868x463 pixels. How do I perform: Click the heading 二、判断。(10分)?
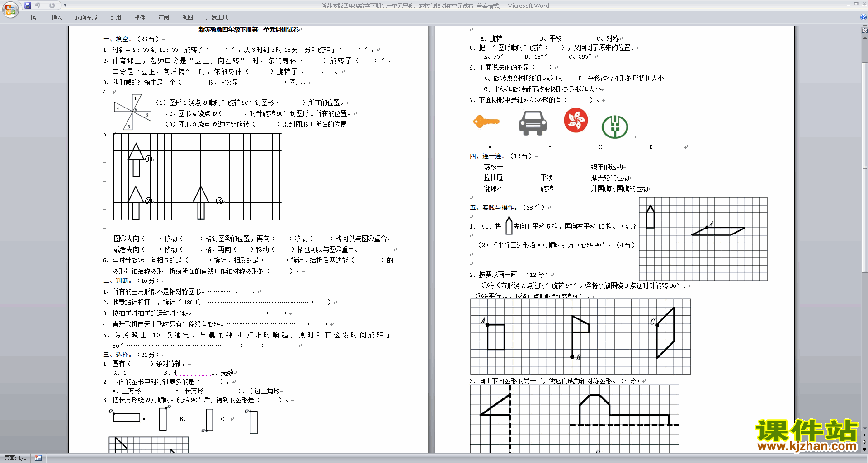click(132, 281)
